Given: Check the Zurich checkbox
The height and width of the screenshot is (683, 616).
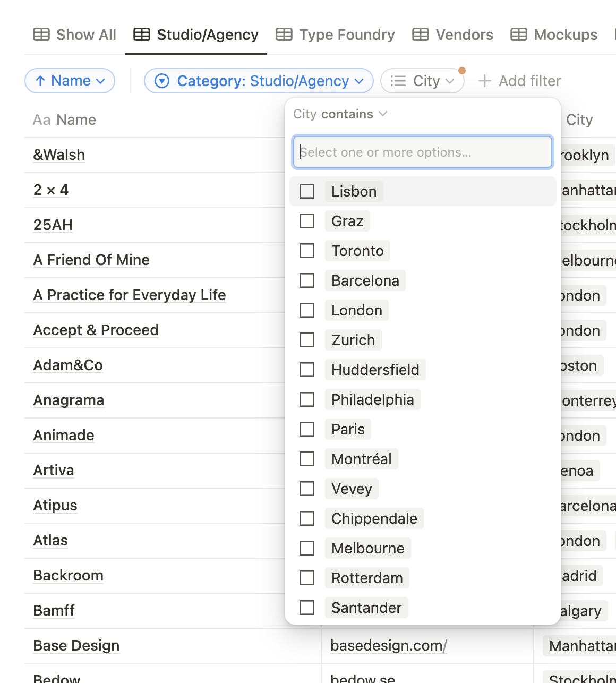Looking at the screenshot, I should (x=307, y=340).
